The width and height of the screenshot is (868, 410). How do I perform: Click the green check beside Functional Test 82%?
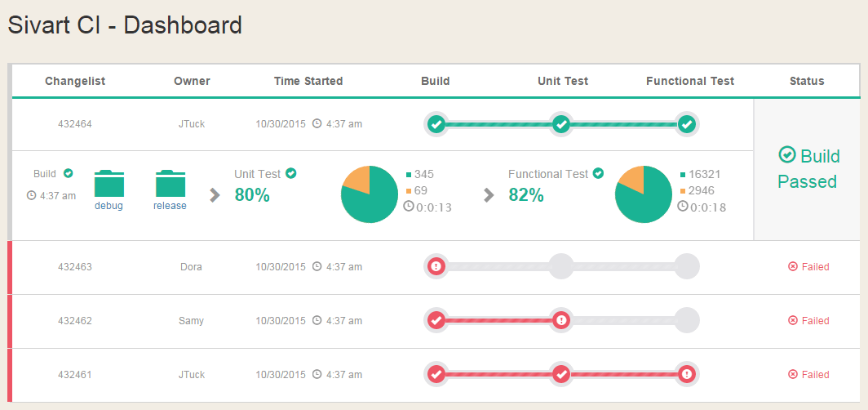coord(598,173)
